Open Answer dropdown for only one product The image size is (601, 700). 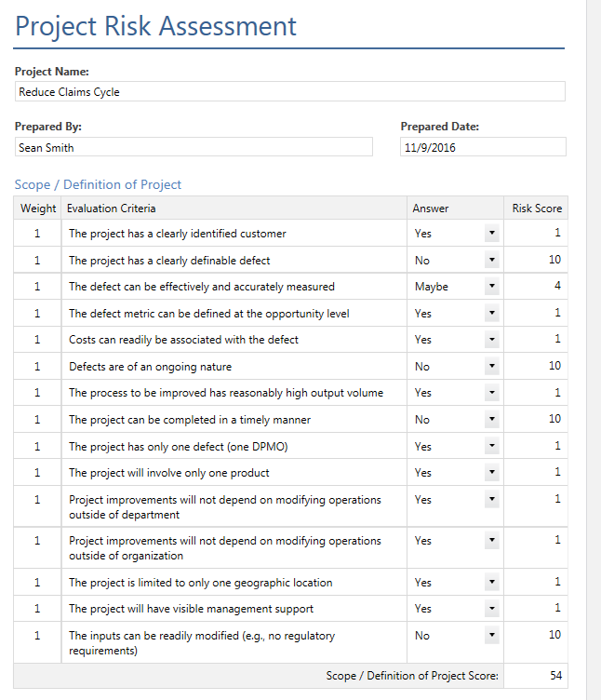[491, 473]
